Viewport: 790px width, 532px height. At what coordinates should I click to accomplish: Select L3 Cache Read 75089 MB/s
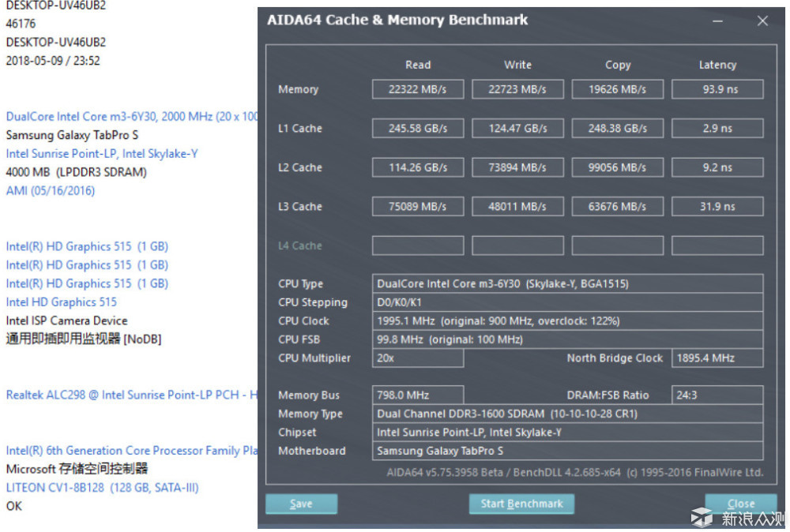418,206
